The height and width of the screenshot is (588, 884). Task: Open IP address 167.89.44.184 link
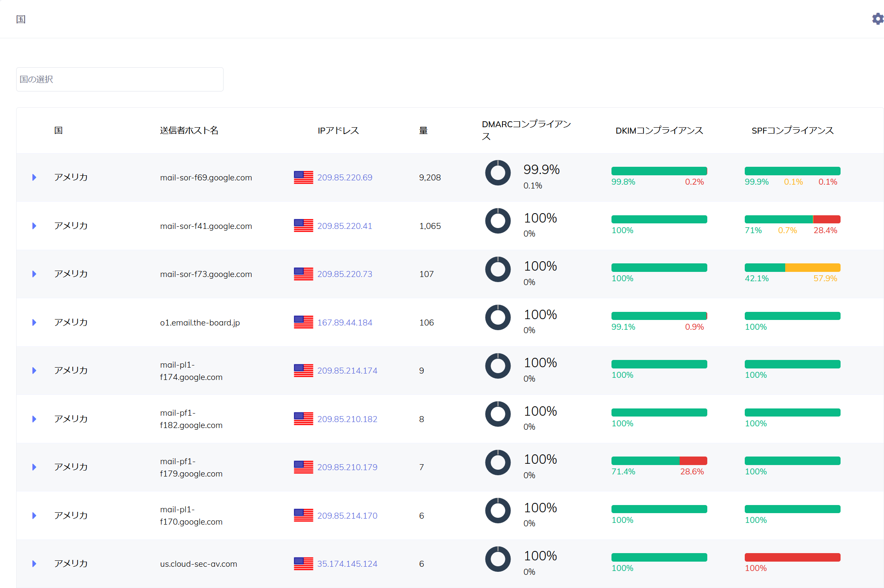(x=344, y=323)
